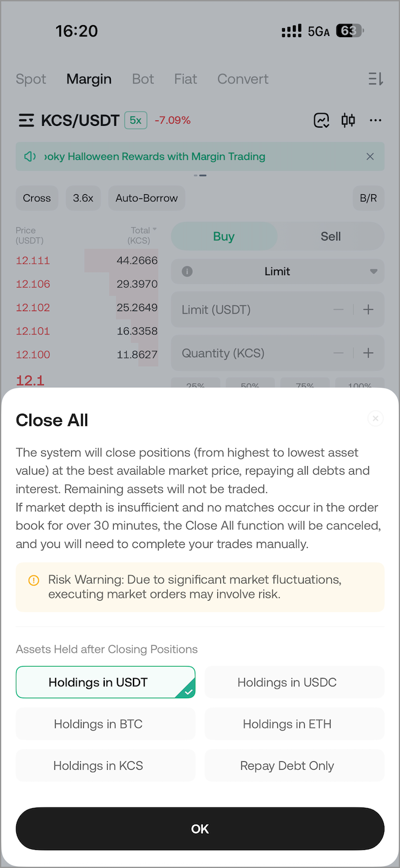
Task: Open the three-dot more options menu
Action: 375,120
